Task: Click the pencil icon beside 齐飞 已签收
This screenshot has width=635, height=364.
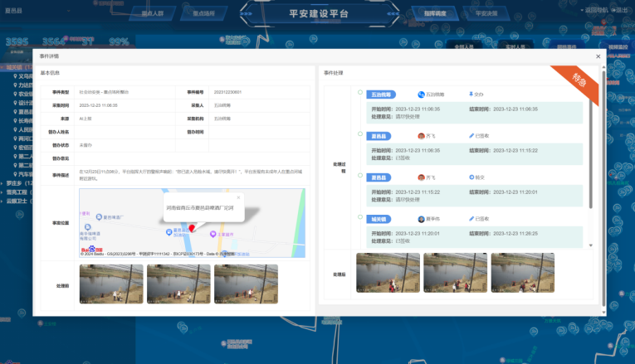Action: [x=471, y=136]
